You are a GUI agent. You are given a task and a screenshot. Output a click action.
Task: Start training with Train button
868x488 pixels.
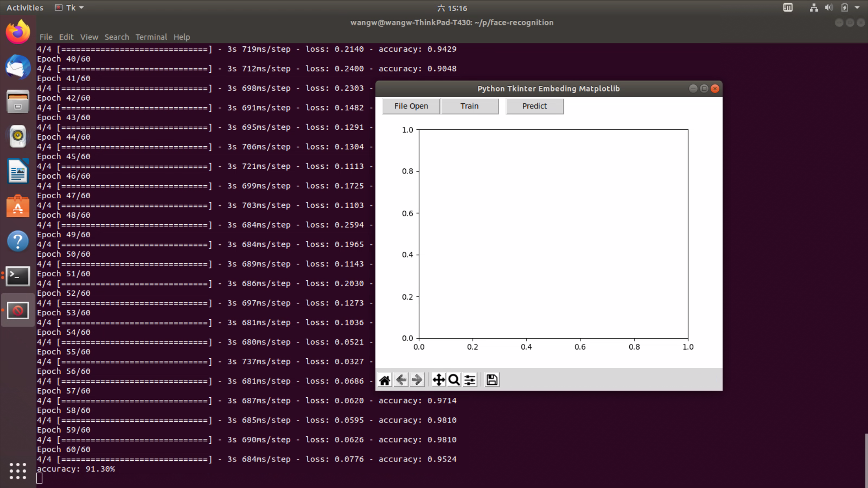click(x=470, y=106)
